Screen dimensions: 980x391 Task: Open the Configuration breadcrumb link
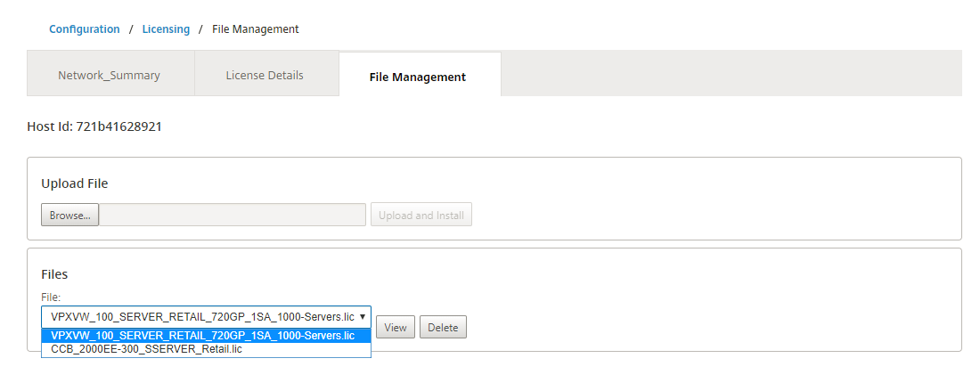point(85,29)
